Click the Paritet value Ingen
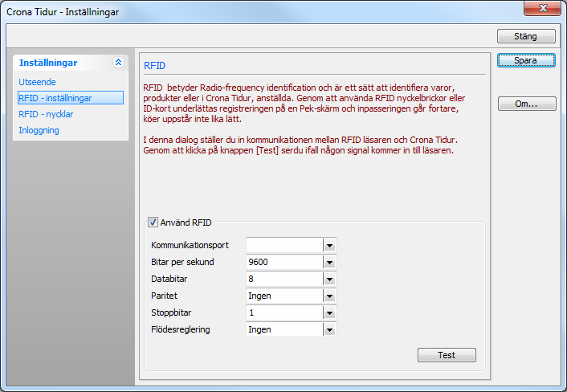This screenshot has height=392, width=567. point(284,296)
